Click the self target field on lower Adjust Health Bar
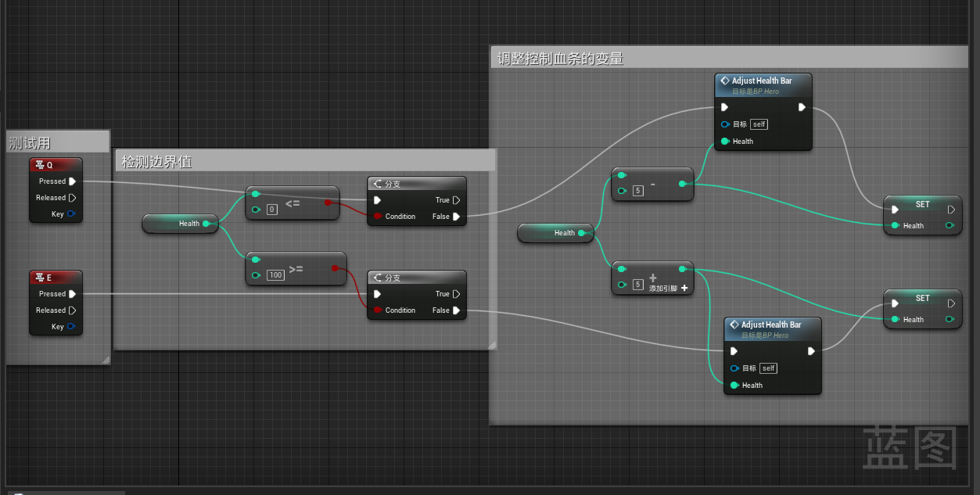980x495 pixels. [x=768, y=368]
